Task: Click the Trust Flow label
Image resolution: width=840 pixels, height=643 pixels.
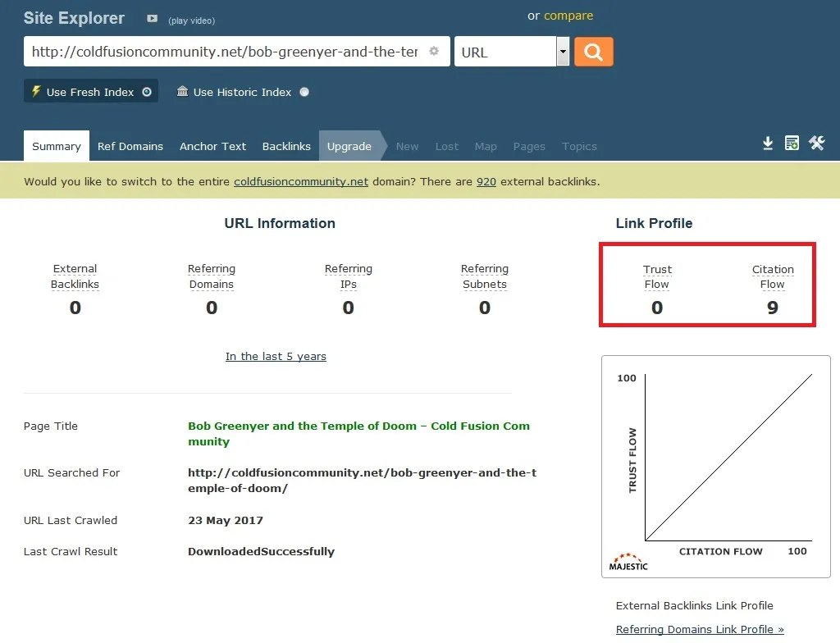Action: [657, 276]
